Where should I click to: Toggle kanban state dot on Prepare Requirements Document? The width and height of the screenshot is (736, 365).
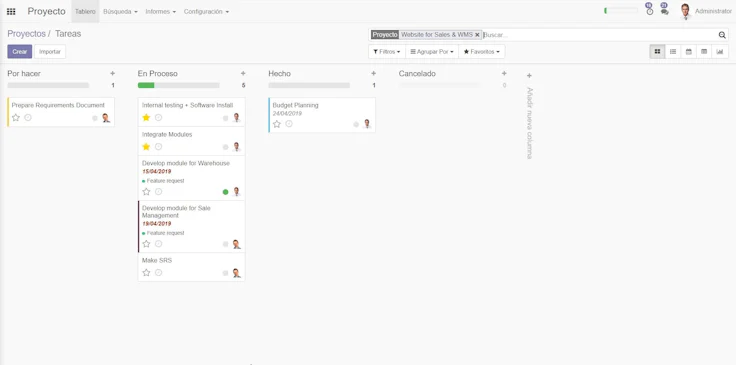95,118
